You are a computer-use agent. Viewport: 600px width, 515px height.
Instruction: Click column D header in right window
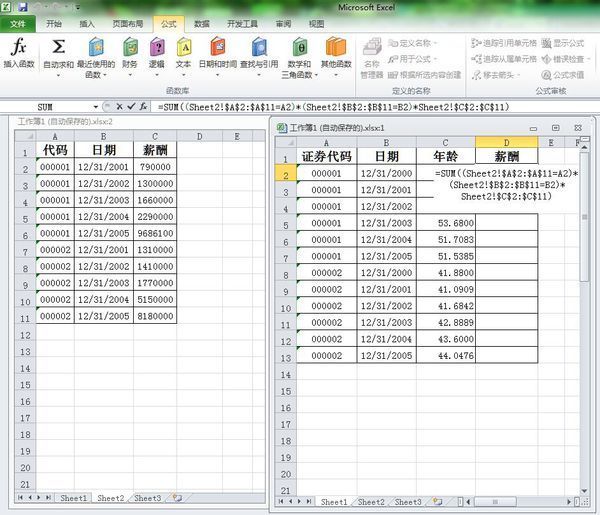pyautogui.click(x=507, y=142)
